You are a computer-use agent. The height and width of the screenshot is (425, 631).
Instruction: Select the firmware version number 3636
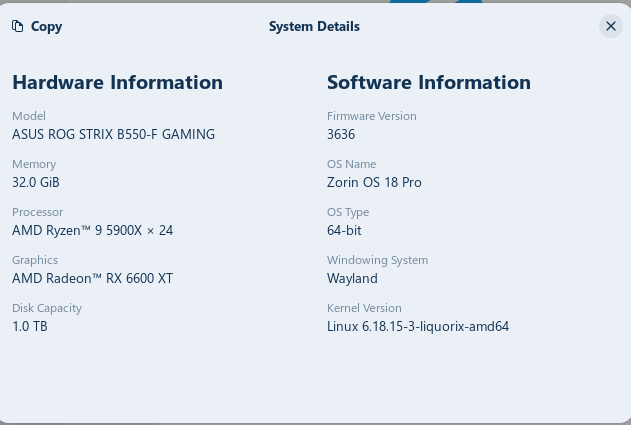point(341,134)
